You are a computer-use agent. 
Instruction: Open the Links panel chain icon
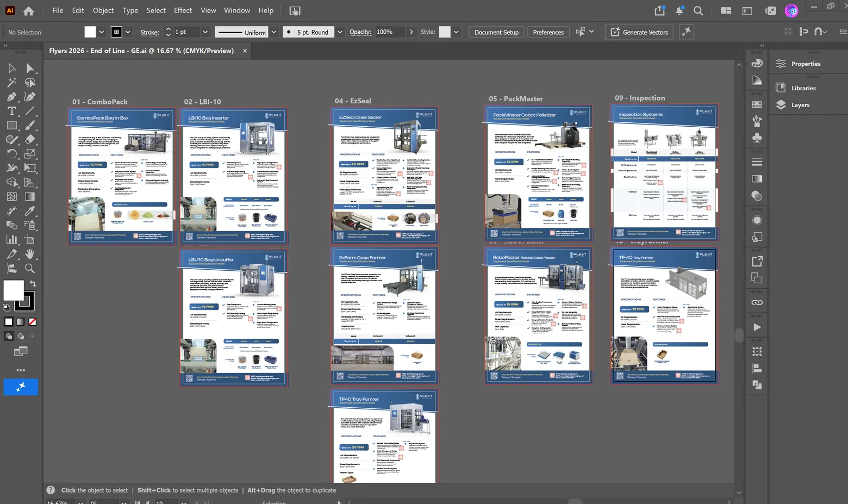pos(757,302)
